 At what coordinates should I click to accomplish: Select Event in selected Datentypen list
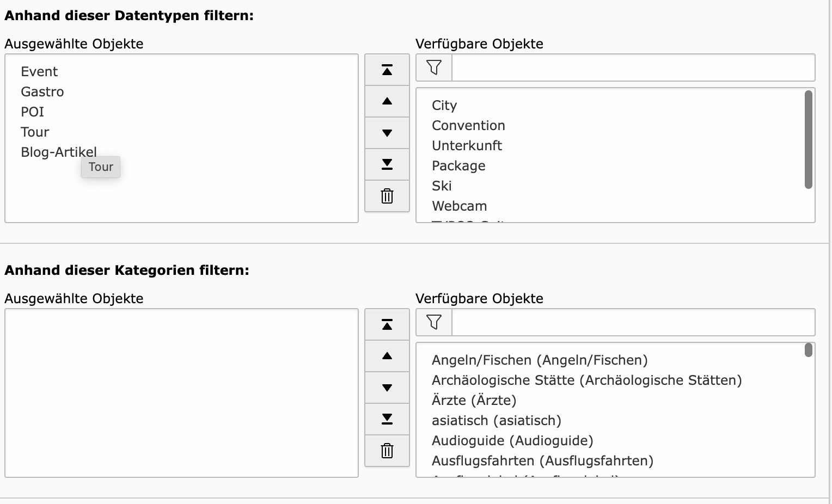point(39,72)
